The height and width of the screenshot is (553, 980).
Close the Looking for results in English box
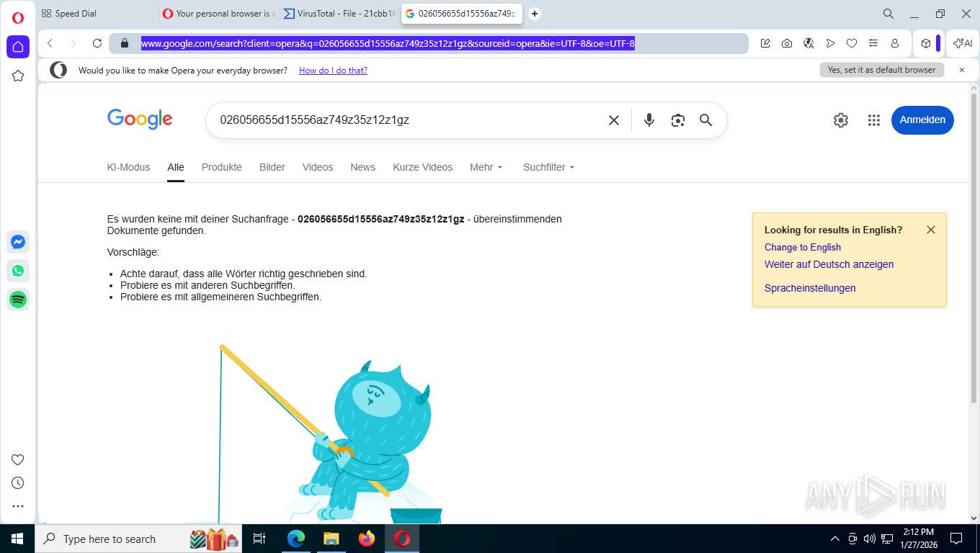point(931,230)
